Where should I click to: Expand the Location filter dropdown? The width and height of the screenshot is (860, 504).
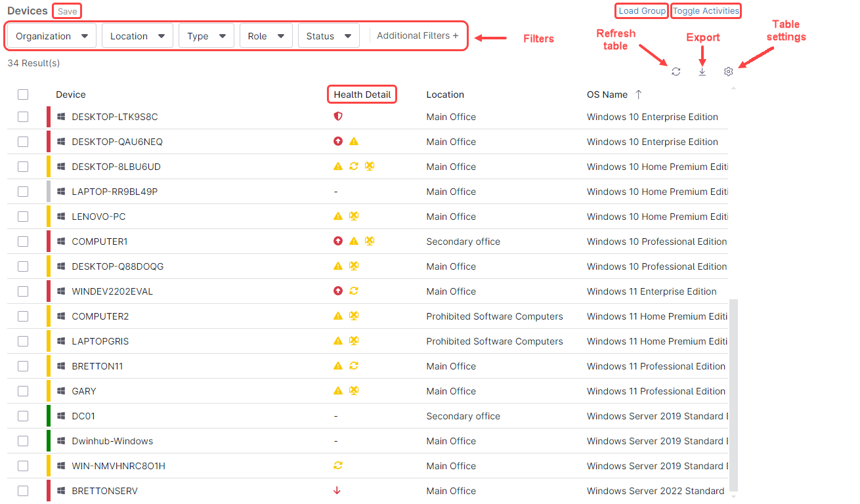coord(137,36)
